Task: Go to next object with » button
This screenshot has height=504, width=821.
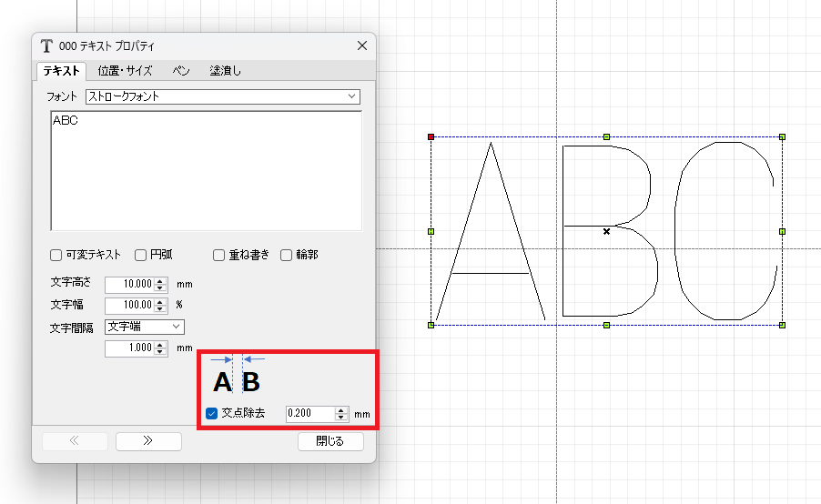Action: coord(148,441)
